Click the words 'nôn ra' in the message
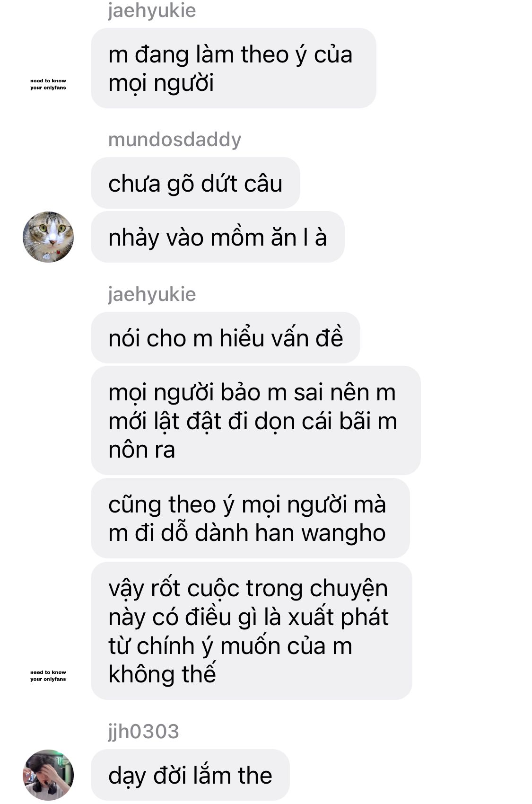Screen dimensions: 532x804 coord(142,450)
